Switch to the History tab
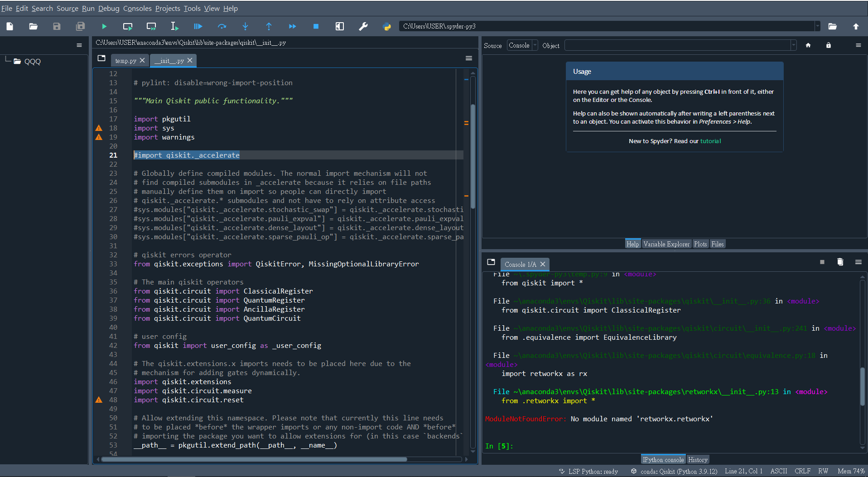The height and width of the screenshot is (477, 868). 698,460
